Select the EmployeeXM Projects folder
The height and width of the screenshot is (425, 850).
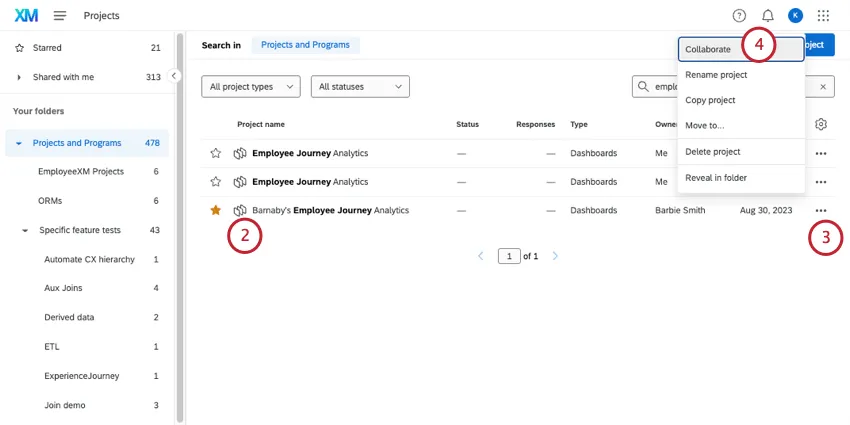tap(81, 172)
